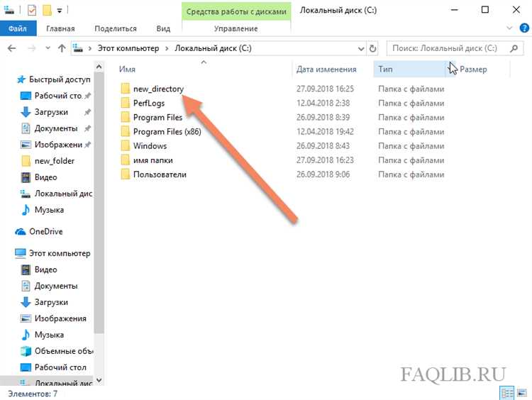The height and width of the screenshot is (400, 532).
Task: Sort by the Имя column header
Action: 127,70
